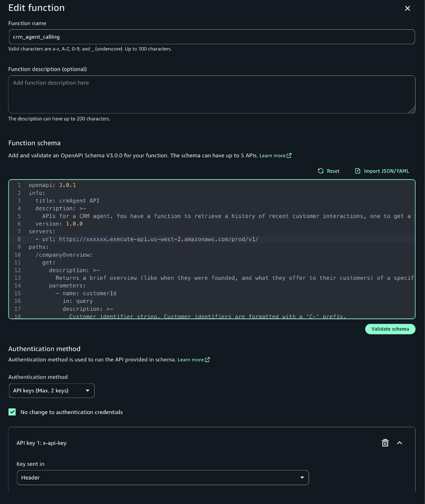425x504 pixels.
Task: Click Import JSON/YAML button text
Action: [386, 171]
